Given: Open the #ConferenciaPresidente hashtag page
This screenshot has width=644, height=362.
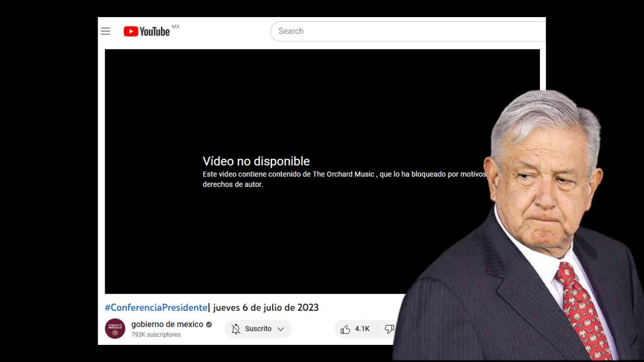Looking at the screenshot, I should point(155,307).
